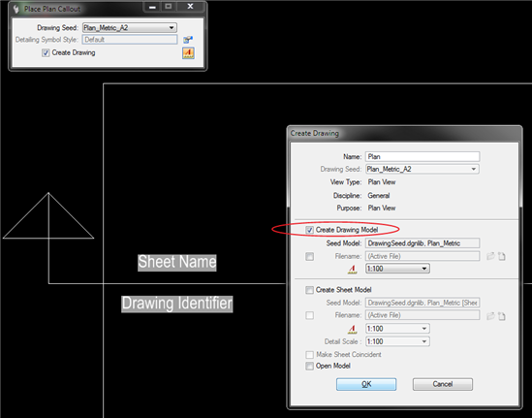
Task: Expand the Drawing Seed dropdown in Create Drawing dialog
Action: click(x=422, y=169)
